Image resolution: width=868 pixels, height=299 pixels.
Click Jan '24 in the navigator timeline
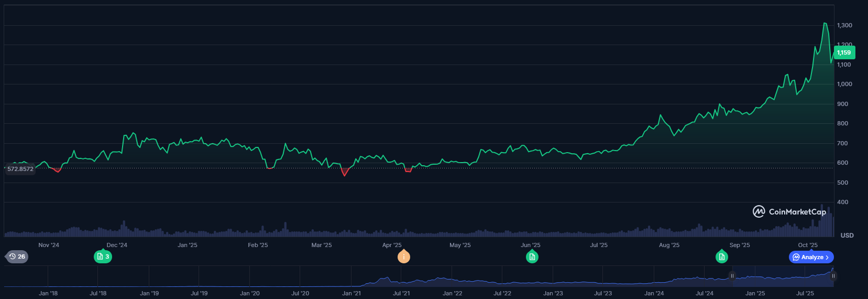pyautogui.click(x=654, y=293)
